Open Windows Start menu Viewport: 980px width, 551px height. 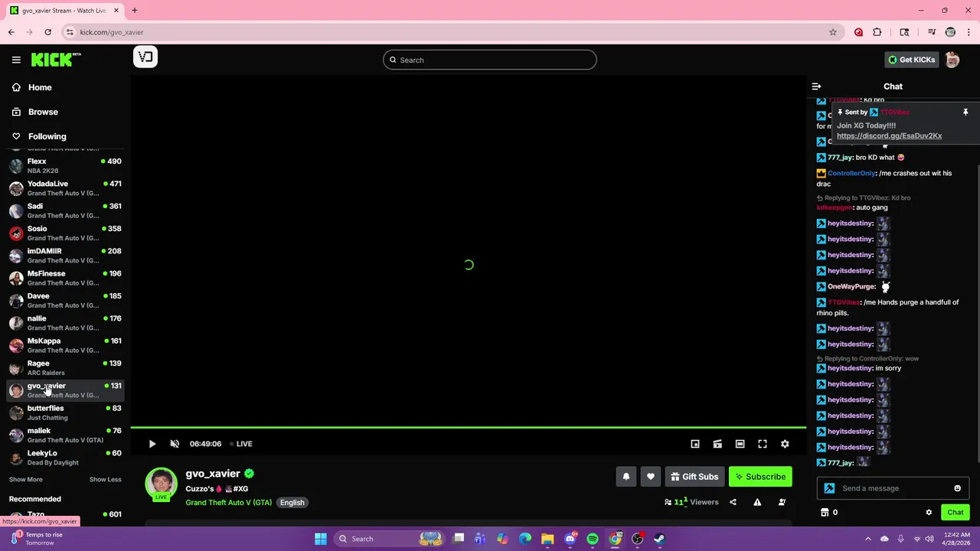point(321,539)
